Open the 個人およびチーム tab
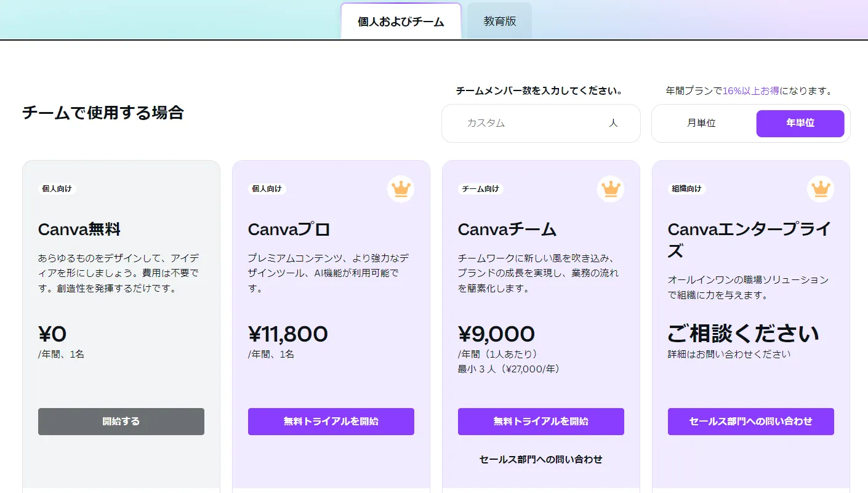The width and height of the screenshot is (868, 493). pyautogui.click(x=401, y=22)
